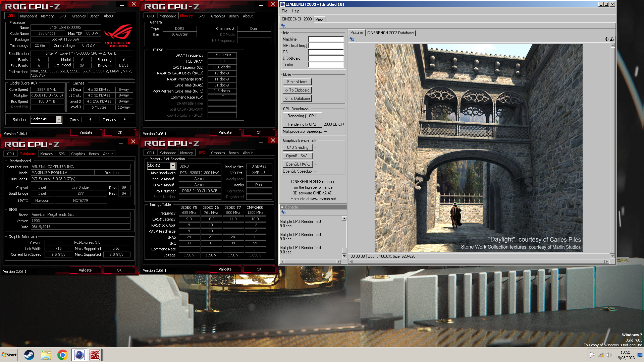Click the 2933 CB-CPU score text
This screenshot has width=644, height=362.
coord(334,124)
